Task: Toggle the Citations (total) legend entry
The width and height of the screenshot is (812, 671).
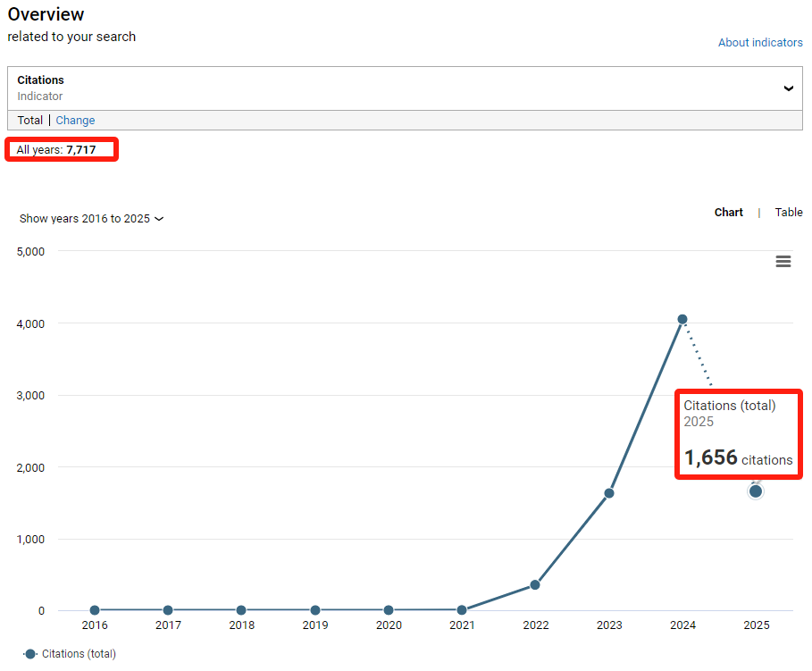Action: pyautogui.click(x=70, y=654)
